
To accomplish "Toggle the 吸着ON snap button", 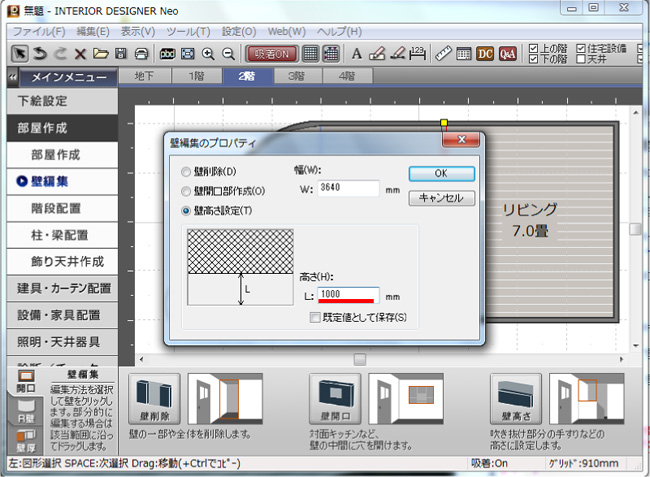I will (271, 53).
